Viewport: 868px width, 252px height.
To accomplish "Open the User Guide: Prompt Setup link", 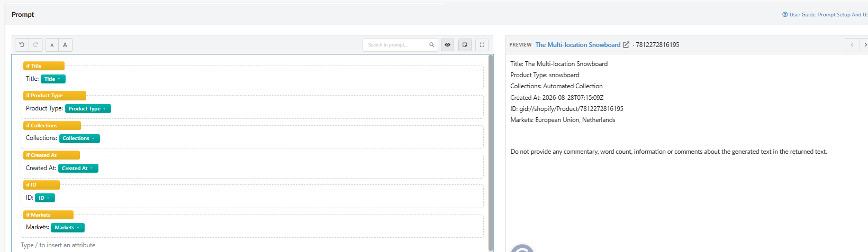I will coord(825,15).
